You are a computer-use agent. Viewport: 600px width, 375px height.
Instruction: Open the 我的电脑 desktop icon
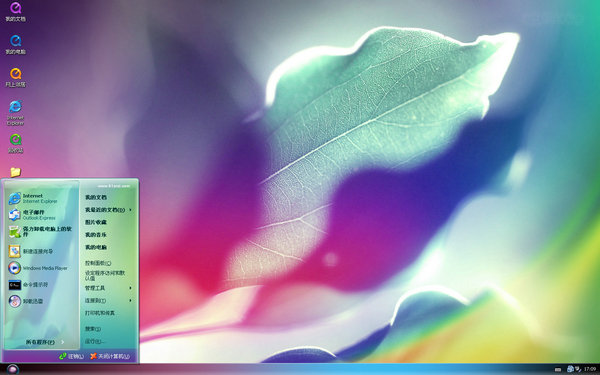(15, 44)
